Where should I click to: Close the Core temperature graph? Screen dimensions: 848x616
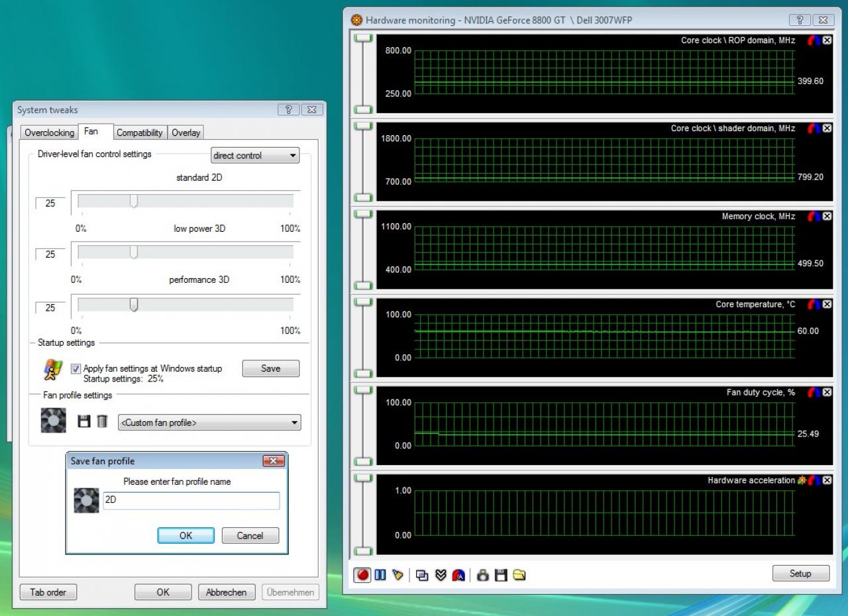827,305
